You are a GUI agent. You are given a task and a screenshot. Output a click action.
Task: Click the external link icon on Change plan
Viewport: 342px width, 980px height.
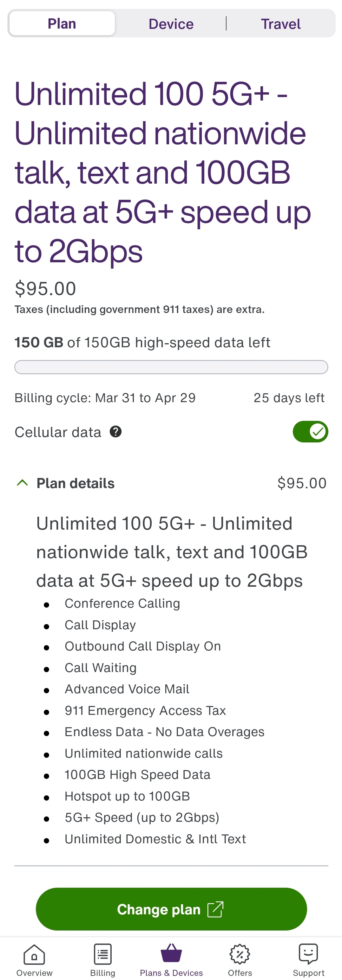tap(215, 909)
